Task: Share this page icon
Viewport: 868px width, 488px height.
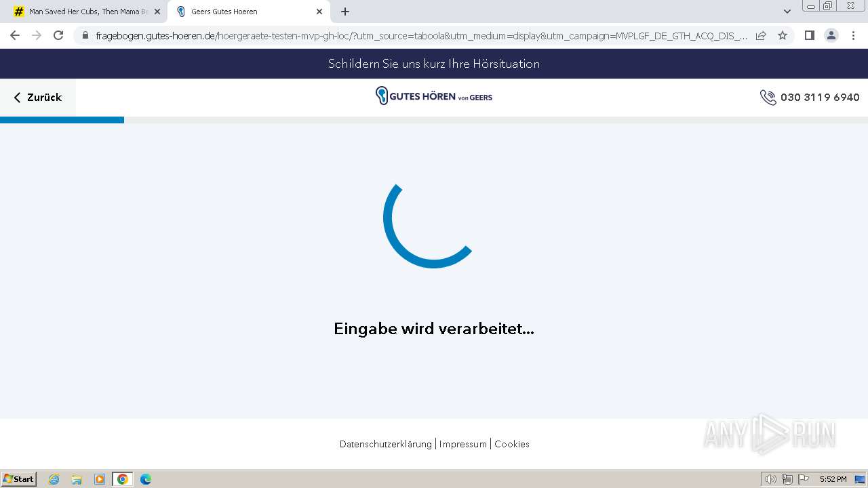Action: point(761,35)
